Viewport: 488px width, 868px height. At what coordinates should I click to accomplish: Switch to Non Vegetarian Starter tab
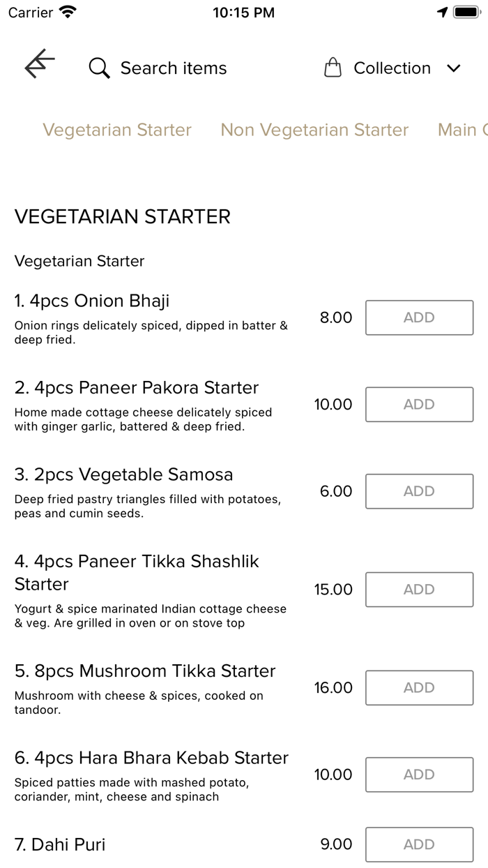click(314, 130)
